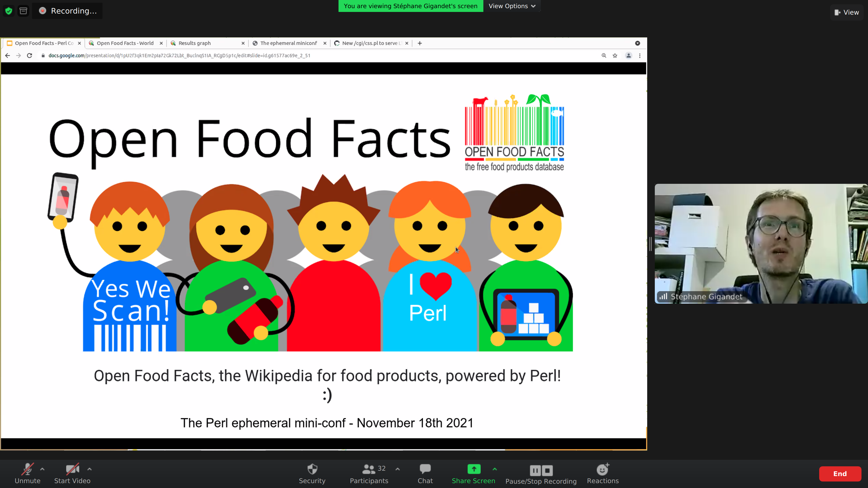The height and width of the screenshot is (488, 868).
Task: Click the Stéphane Gigandet name label
Action: click(x=706, y=297)
